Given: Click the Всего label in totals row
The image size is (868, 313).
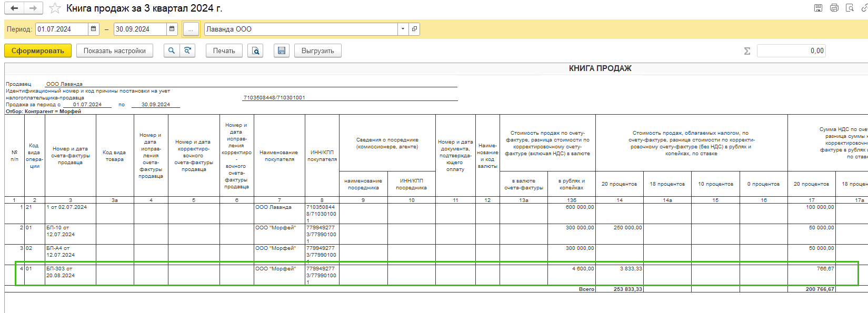Looking at the screenshot, I should coord(586,289).
